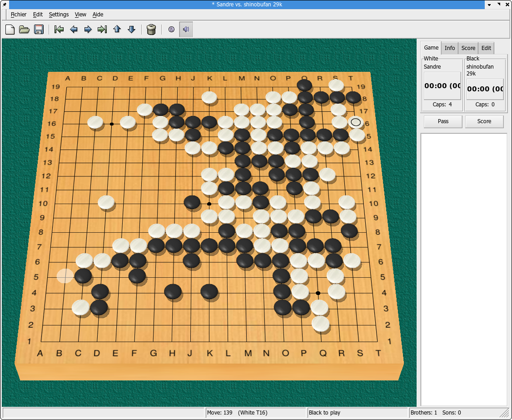Toggle the sound speaker button

click(x=186, y=30)
